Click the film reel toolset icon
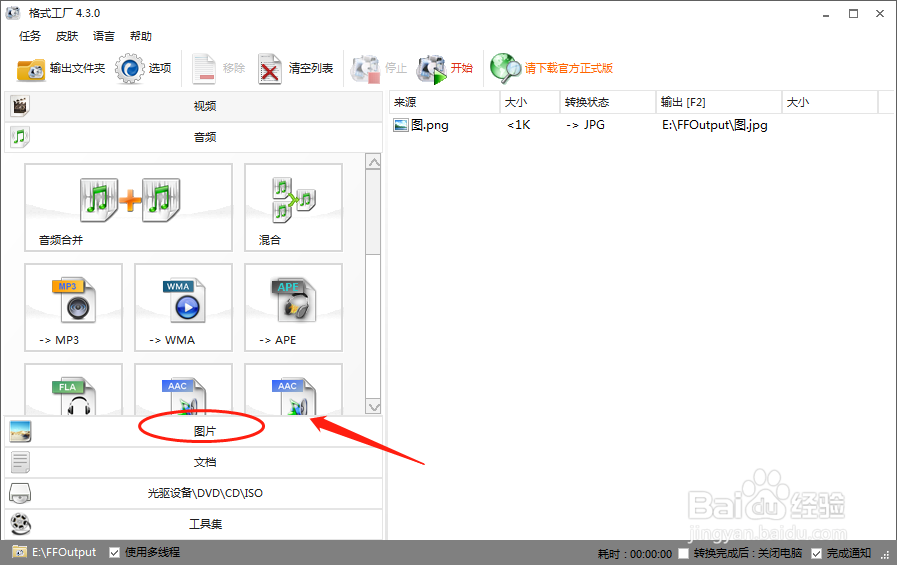This screenshot has height=565, width=897. [x=21, y=524]
